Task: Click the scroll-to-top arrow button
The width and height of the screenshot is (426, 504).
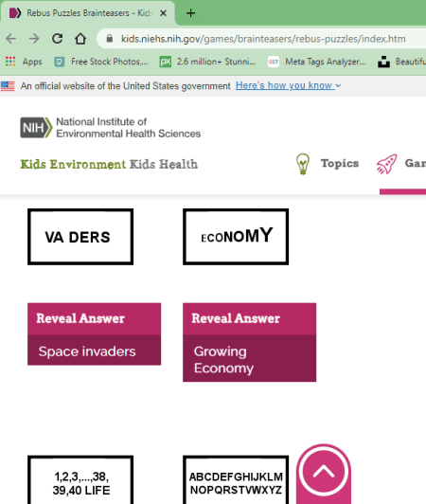Action: 323,472
